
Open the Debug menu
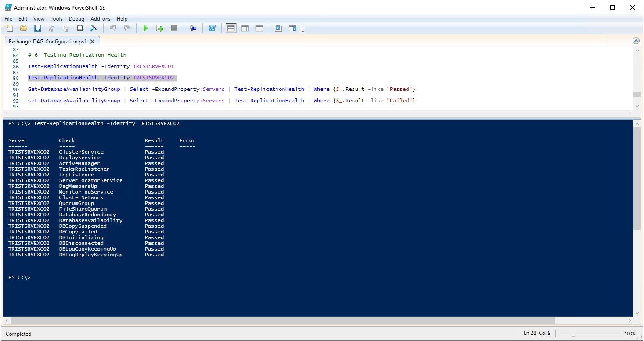click(x=76, y=19)
